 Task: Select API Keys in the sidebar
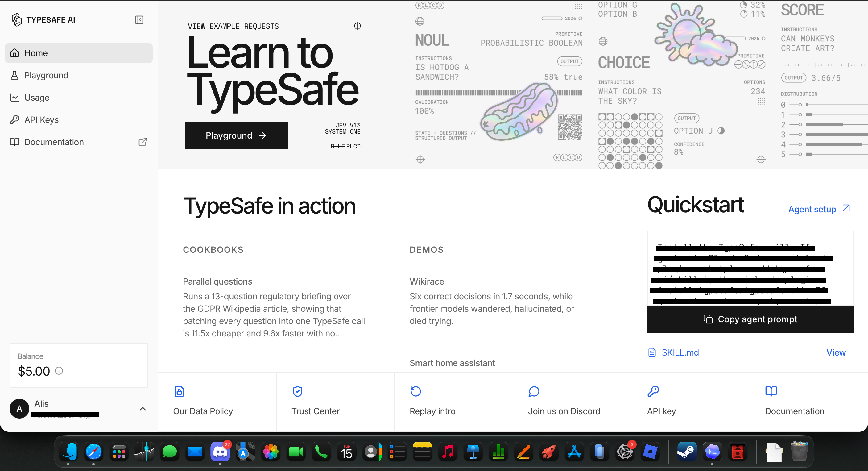79,120
